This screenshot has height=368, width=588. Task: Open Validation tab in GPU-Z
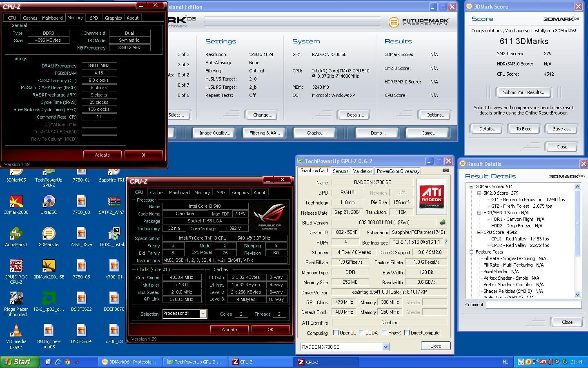coord(362,171)
